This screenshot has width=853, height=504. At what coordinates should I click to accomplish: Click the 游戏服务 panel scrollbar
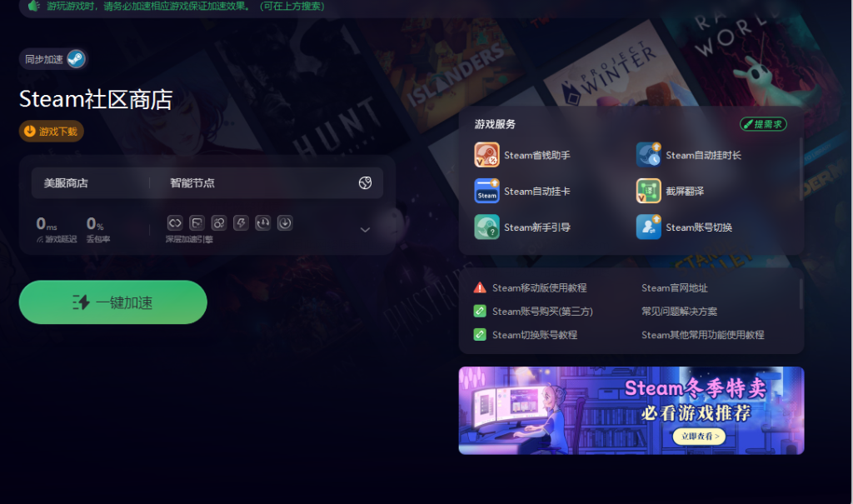801,169
